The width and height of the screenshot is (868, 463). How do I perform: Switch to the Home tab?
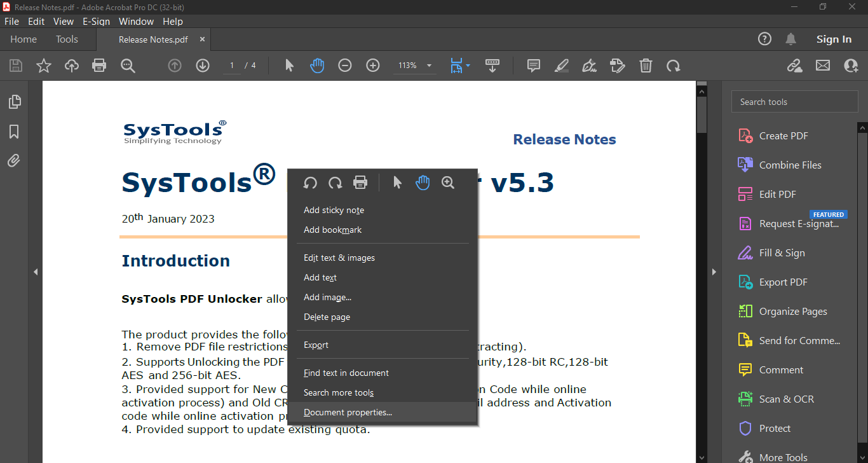24,39
